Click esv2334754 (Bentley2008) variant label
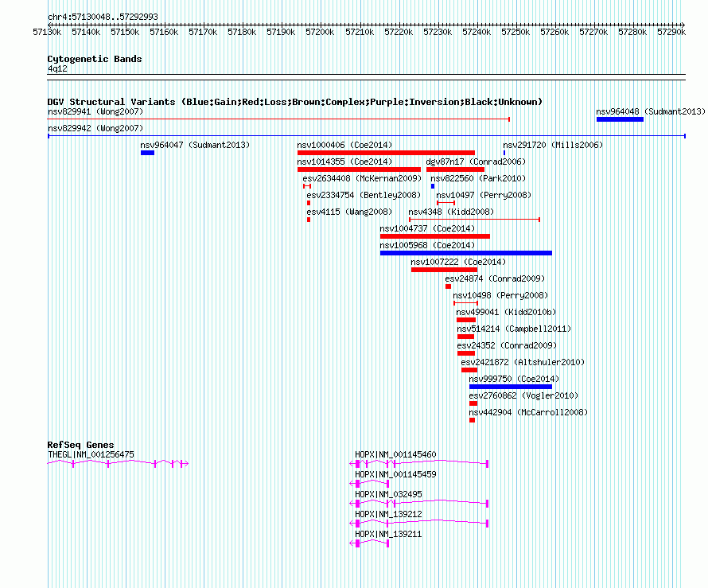 (363, 195)
